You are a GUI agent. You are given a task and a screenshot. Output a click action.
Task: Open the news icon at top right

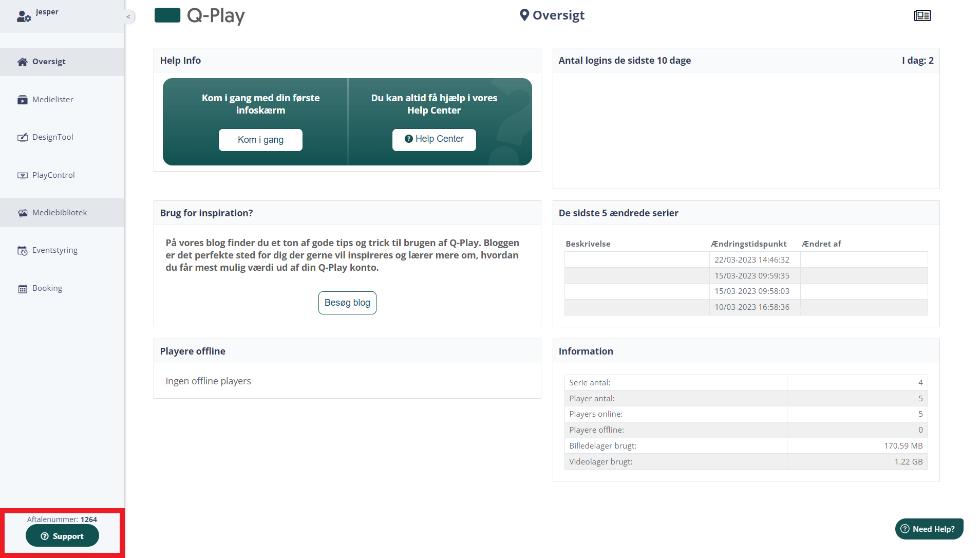pyautogui.click(x=922, y=15)
